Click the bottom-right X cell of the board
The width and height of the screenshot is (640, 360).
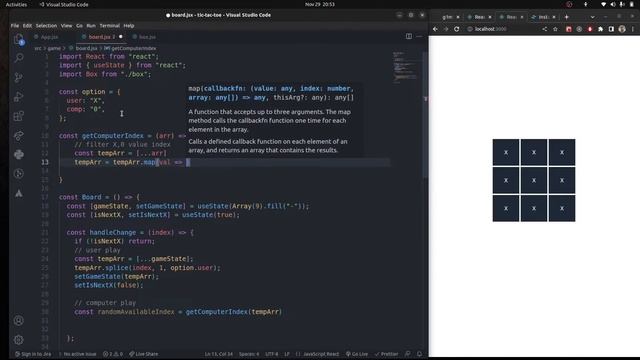click(562, 208)
